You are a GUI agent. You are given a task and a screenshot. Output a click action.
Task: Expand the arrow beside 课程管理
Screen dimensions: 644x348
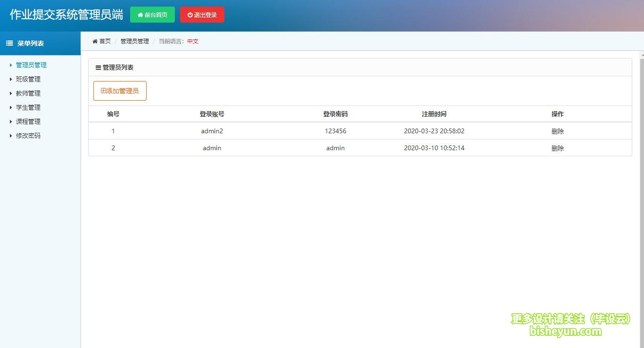pos(11,121)
